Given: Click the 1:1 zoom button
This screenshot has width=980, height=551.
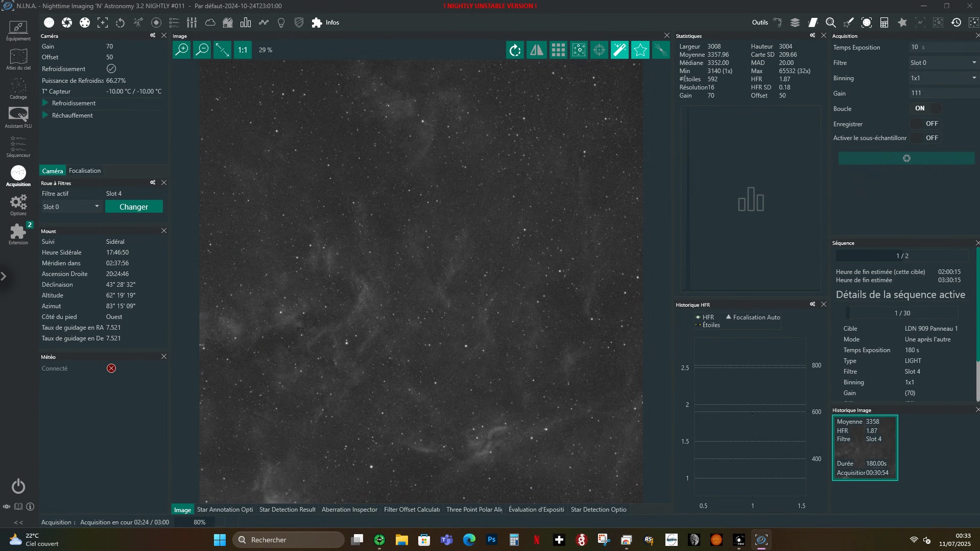Looking at the screenshot, I should (243, 50).
